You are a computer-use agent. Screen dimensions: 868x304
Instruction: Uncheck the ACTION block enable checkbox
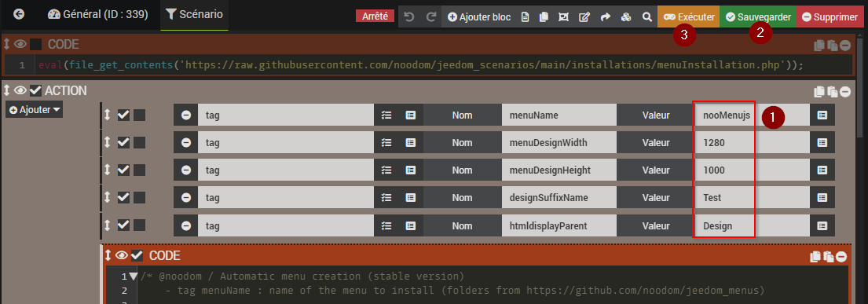(36, 90)
